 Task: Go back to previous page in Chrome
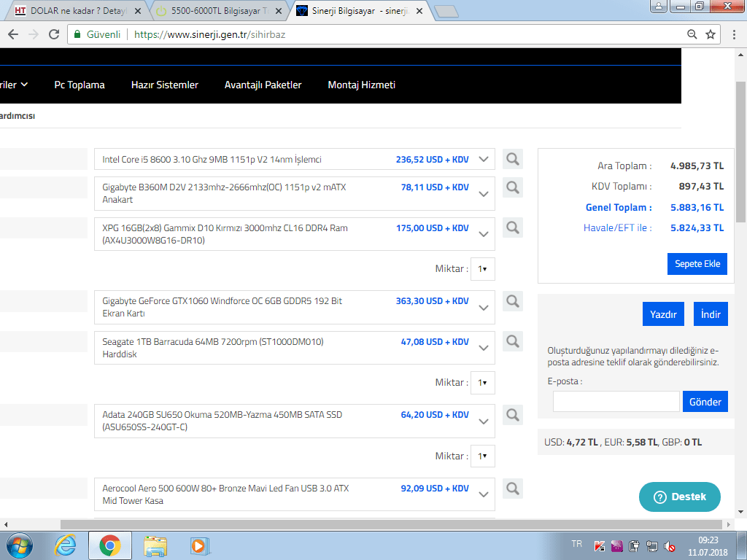pyautogui.click(x=13, y=34)
